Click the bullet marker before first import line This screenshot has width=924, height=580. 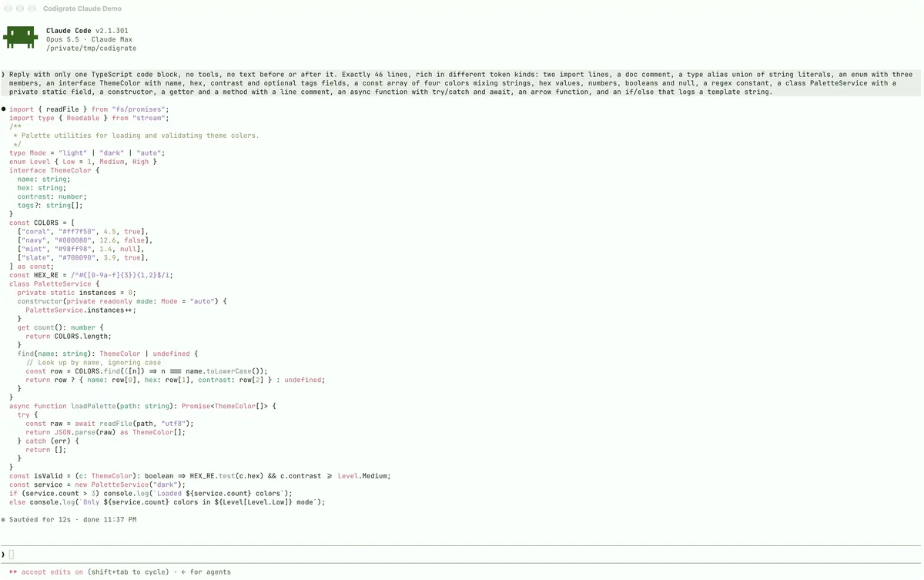tap(4, 109)
